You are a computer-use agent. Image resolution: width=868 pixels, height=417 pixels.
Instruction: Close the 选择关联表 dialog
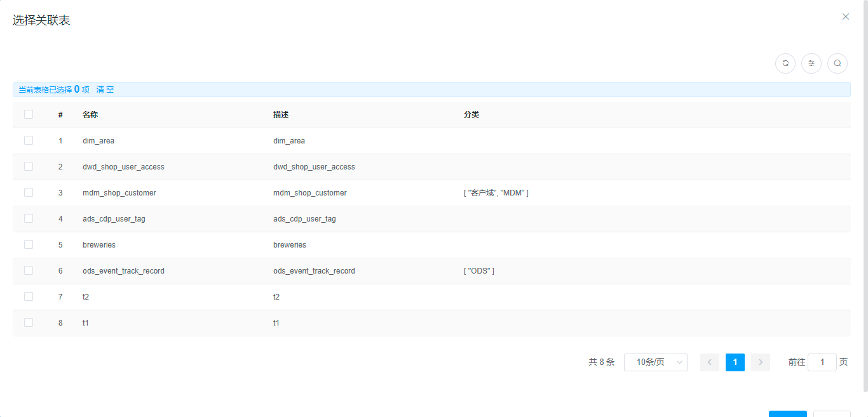pyautogui.click(x=845, y=17)
